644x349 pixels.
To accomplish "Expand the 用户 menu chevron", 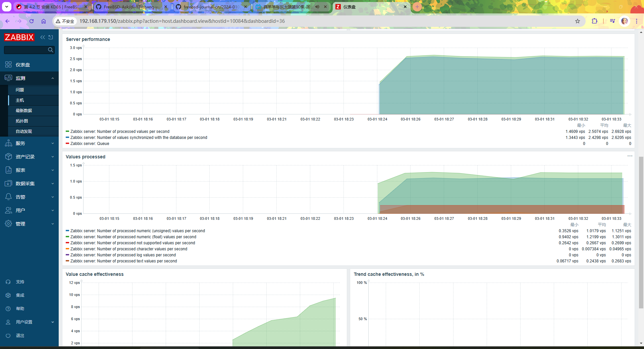I will coord(53,210).
